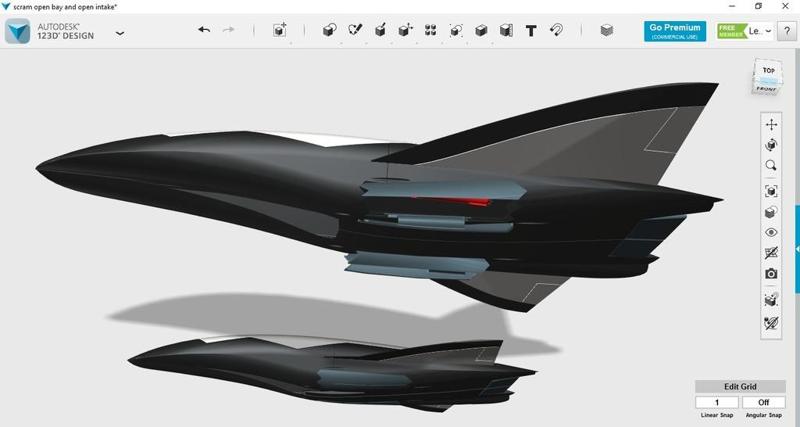
Task: Click the Go Premium button
Action: [x=674, y=31]
